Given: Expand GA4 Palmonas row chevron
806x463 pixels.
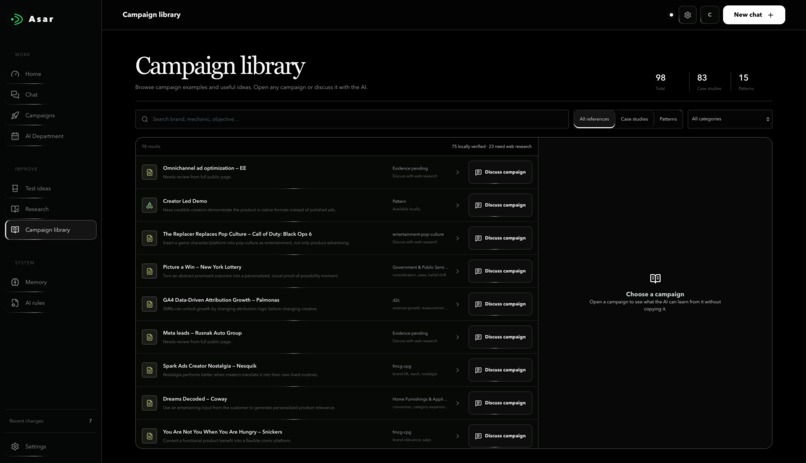Looking at the screenshot, I should tap(457, 304).
